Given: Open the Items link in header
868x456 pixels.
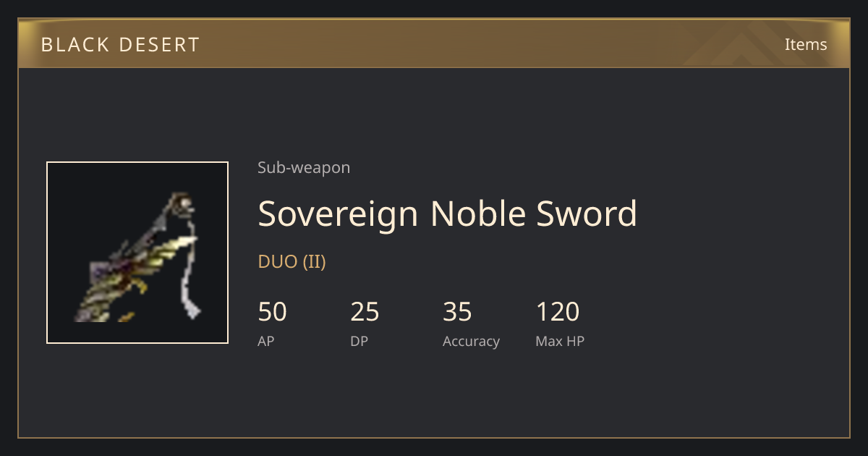Looking at the screenshot, I should point(806,44).
